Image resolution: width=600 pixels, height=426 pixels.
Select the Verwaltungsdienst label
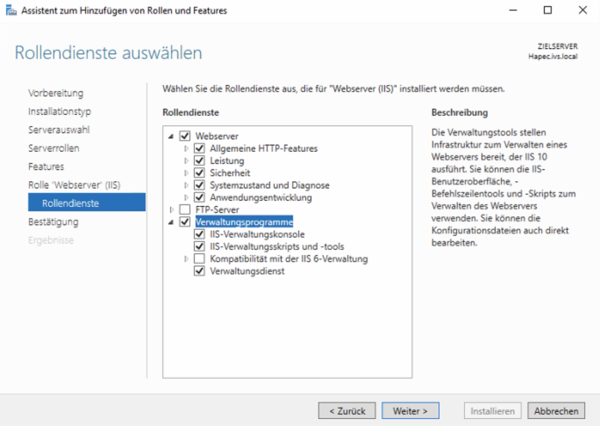tap(247, 271)
